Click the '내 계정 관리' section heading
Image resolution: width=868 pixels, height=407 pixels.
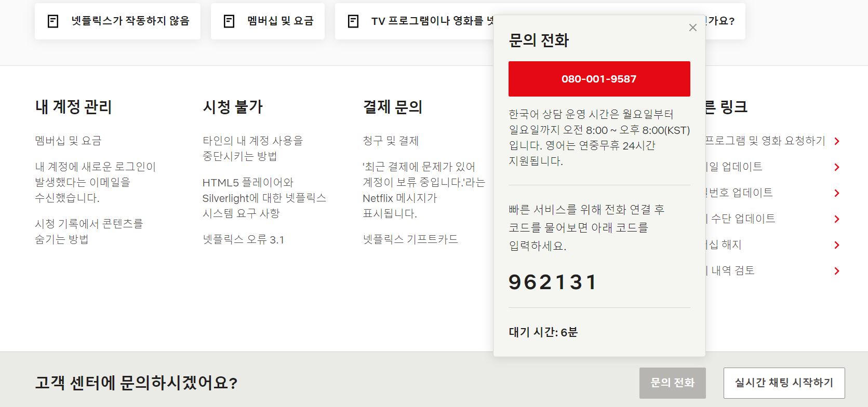click(73, 107)
